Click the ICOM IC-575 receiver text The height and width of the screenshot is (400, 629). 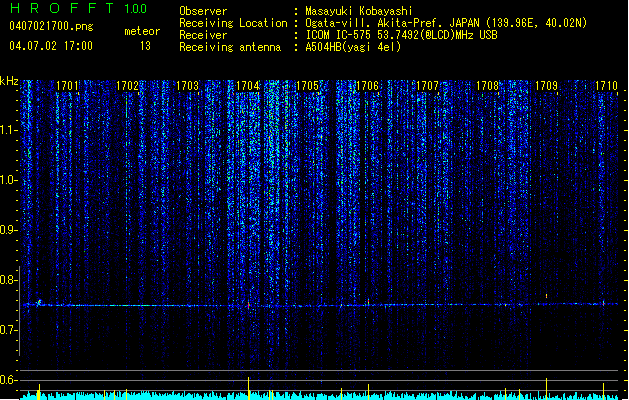(402, 35)
